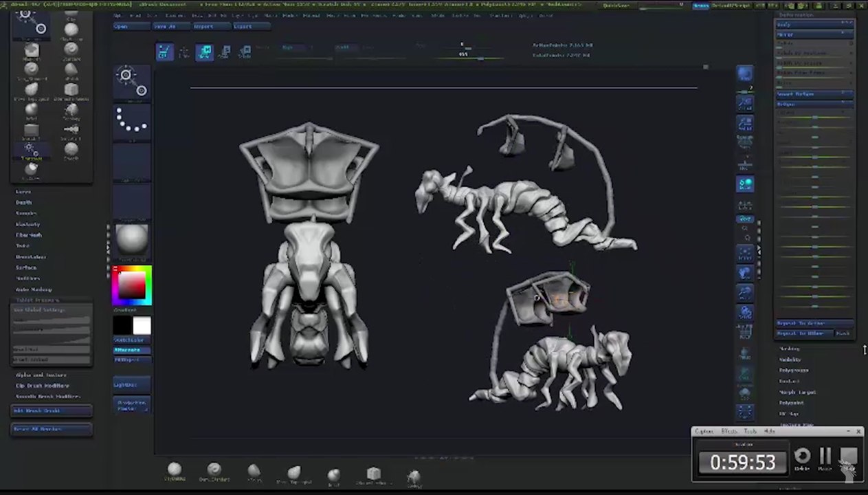Toggle the highlighted Persp perspective icon
Viewport: 868px width, 495px height.
tap(745, 184)
